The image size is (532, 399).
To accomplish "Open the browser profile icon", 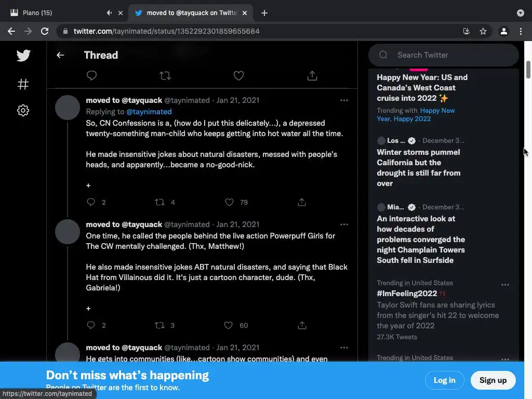I will (504, 31).
